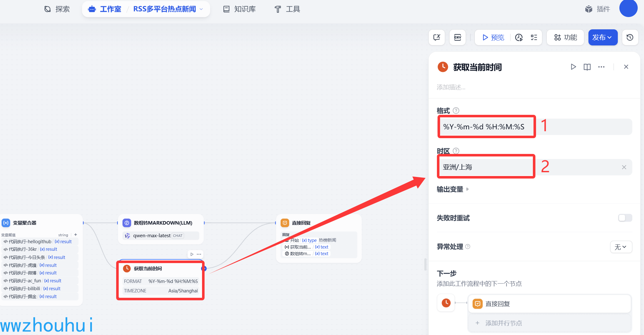Image resolution: width=644 pixels, height=335 pixels.
Task: Click the 代码执行-36kr result row
Action: [x=40, y=249]
